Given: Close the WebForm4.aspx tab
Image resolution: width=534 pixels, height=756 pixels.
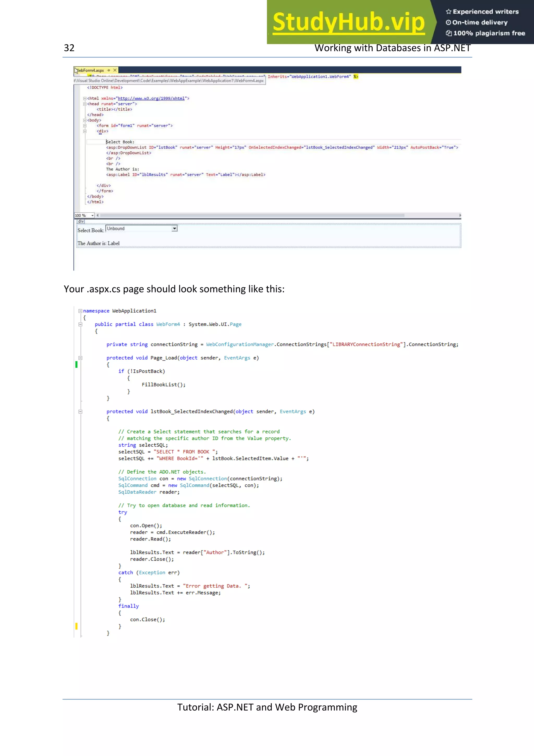Looking at the screenshot, I should pos(115,70).
